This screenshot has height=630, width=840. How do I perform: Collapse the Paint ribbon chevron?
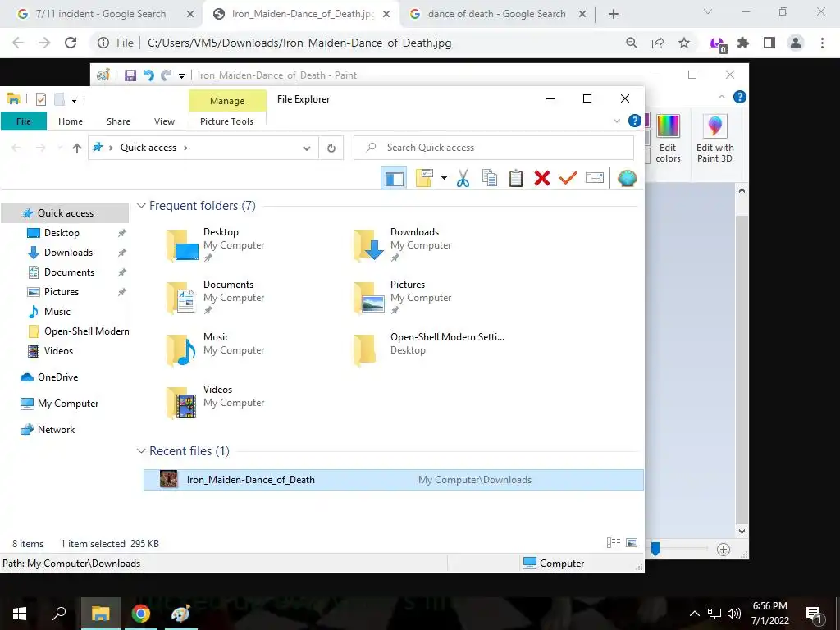point(722,97)
